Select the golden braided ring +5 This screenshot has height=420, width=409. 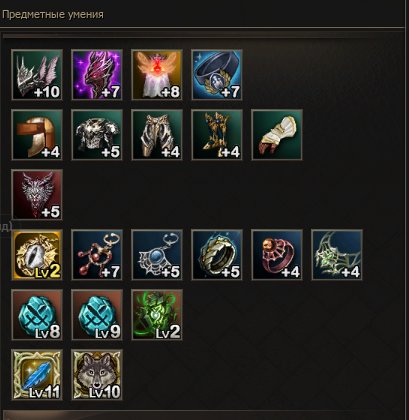[217, 255]
